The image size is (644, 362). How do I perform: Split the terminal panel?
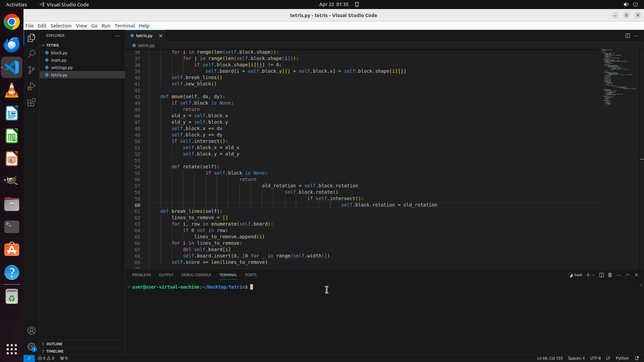coord(601,275)
